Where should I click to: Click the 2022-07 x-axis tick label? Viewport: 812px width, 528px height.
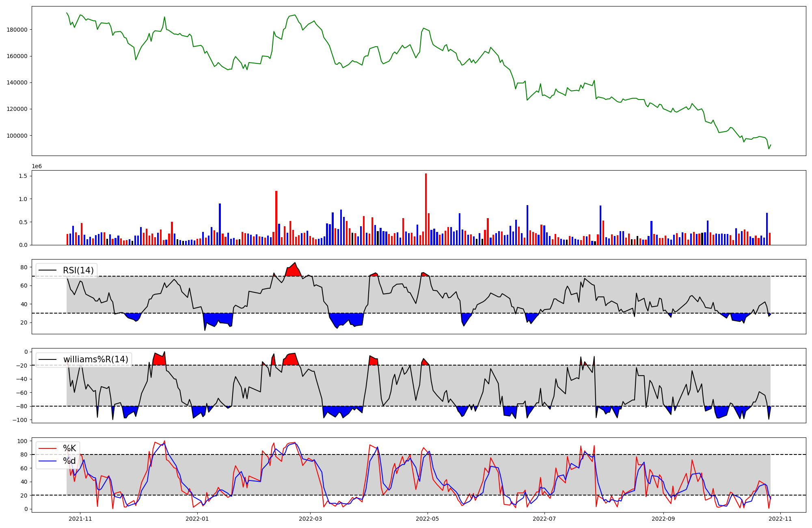tap(544, 519)
